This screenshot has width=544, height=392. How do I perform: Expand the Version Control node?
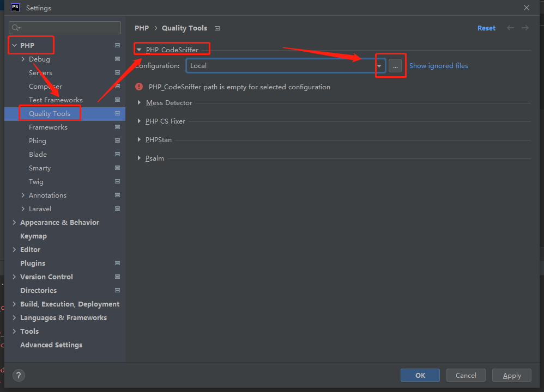point(14,277)
